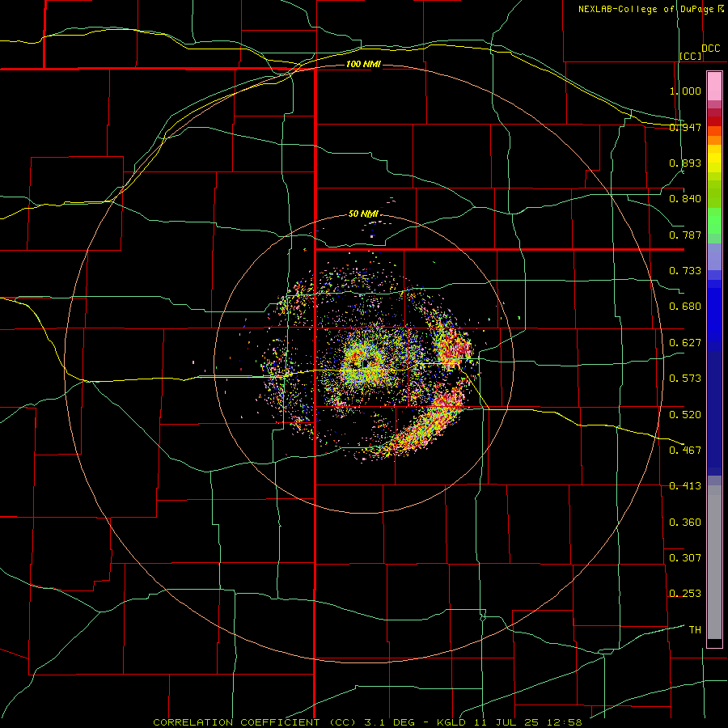Click the radar site at the center of the echoes
The height and width of the screenshot is (728, 728).
pyautogui.click(x=366, y=363)
